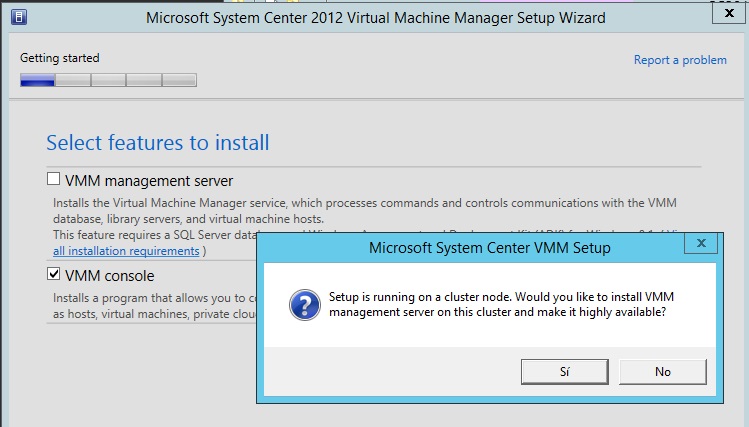Click the cluster node question message text

[497, 304]
